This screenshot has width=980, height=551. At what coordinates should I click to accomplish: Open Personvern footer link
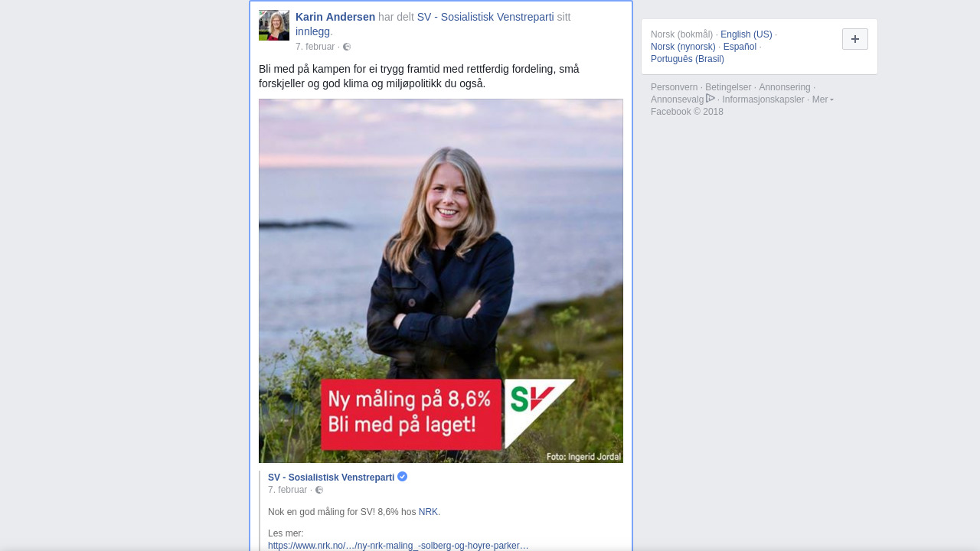(x=674, y=87)
